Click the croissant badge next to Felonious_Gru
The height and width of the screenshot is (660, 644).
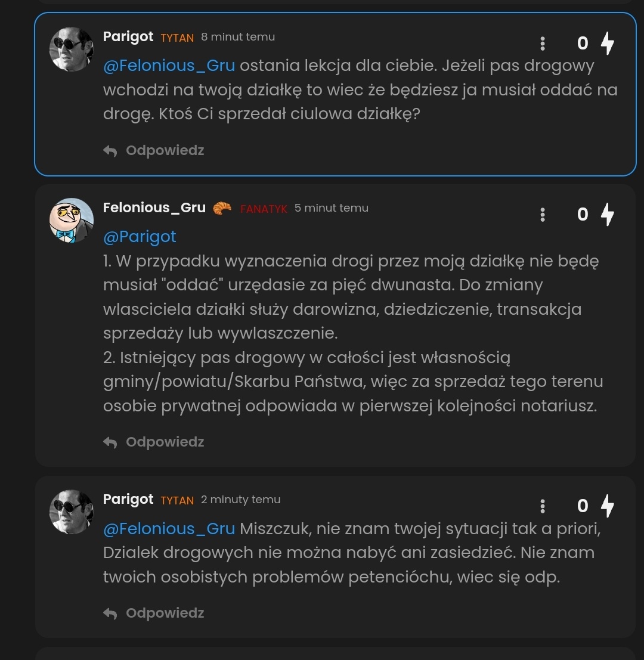222,208
